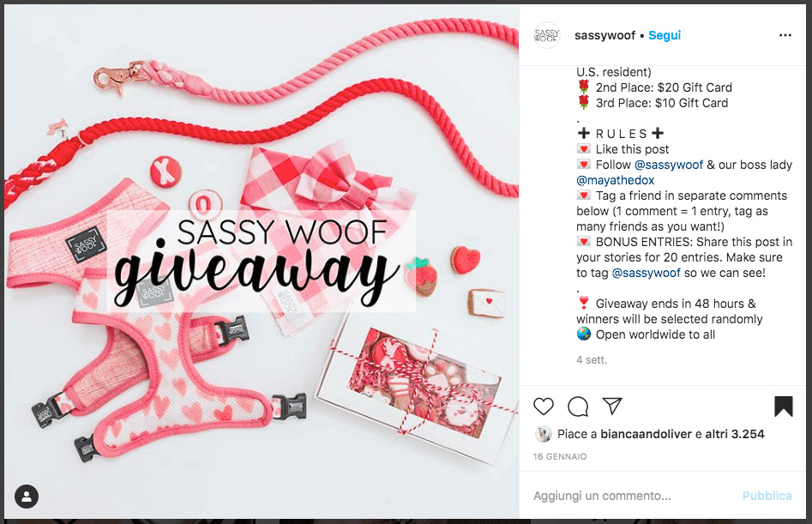Focus the Aggiungi un commento field
This screenshot has width=812, height=524.
point(632,496)
